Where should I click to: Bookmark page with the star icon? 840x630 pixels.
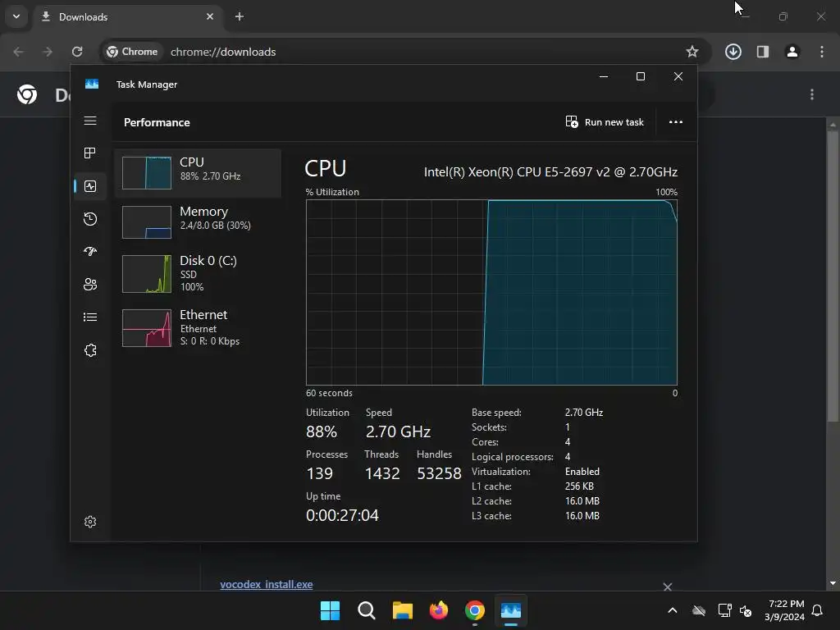click(x=692, y=52)
